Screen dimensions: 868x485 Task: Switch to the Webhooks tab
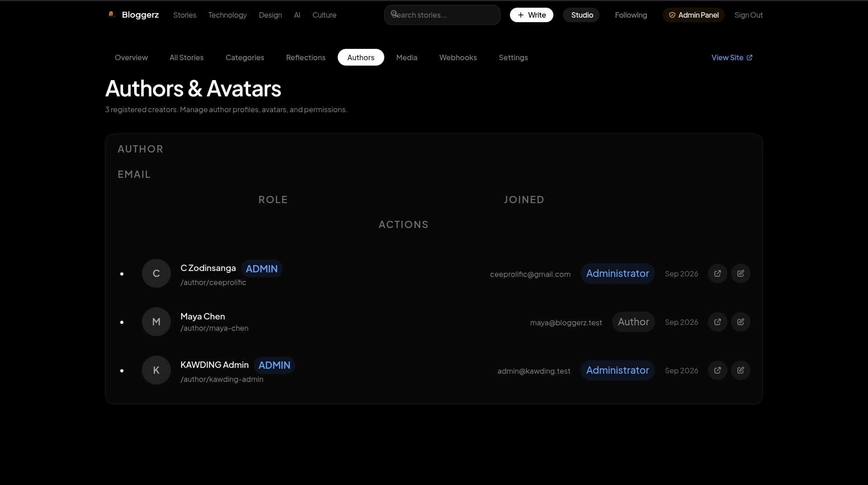[x=458, y=57]
